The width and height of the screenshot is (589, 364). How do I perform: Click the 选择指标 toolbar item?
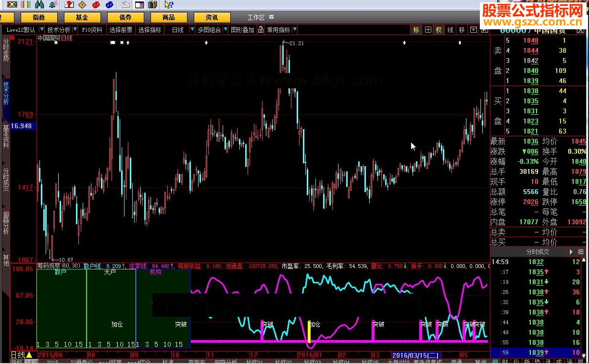pyautogui.click(x=150, y=30)
